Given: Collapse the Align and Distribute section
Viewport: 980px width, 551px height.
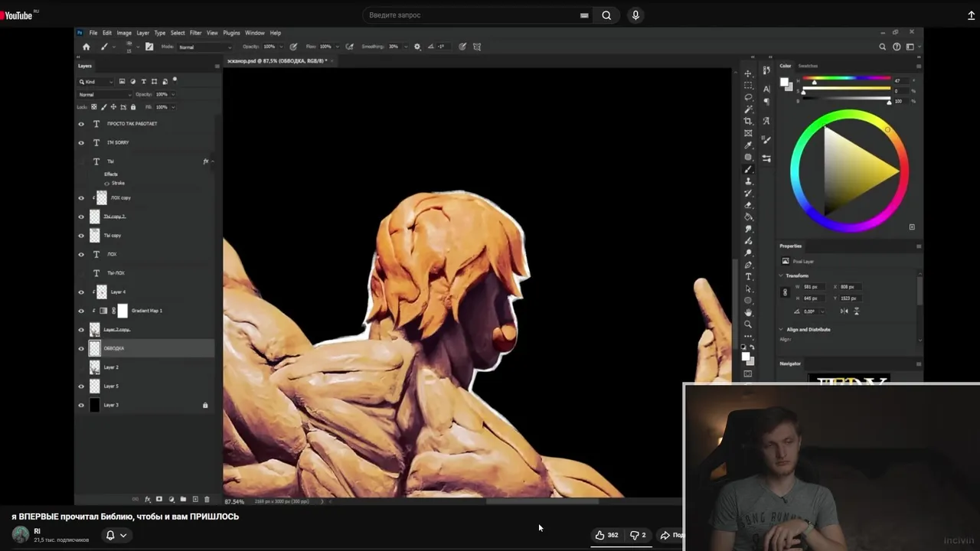Looking at the screenshot, I should pos(782,330).
